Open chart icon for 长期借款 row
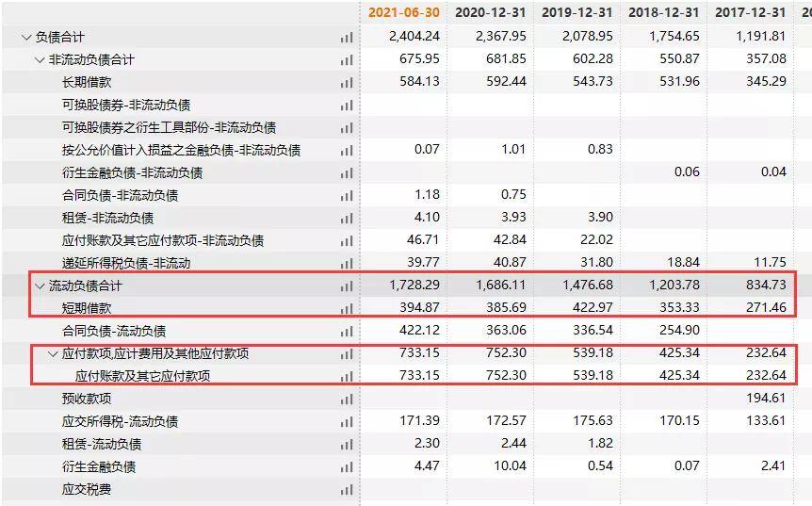The width and height of the screenshot is (812, 506). pyautogui.click(x=347, y=83)
